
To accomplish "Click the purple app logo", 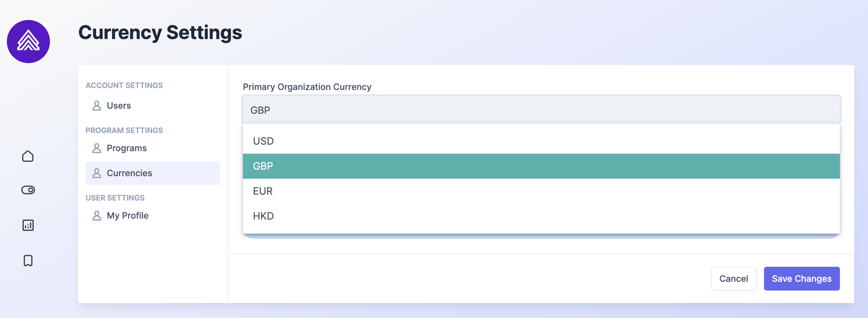I will [x=28, y=41].
